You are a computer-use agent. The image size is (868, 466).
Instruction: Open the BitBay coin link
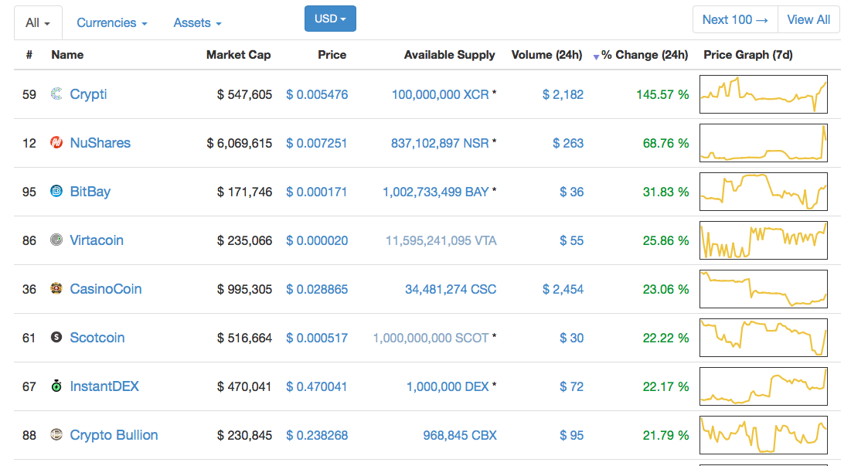click(x=90, y=192)
